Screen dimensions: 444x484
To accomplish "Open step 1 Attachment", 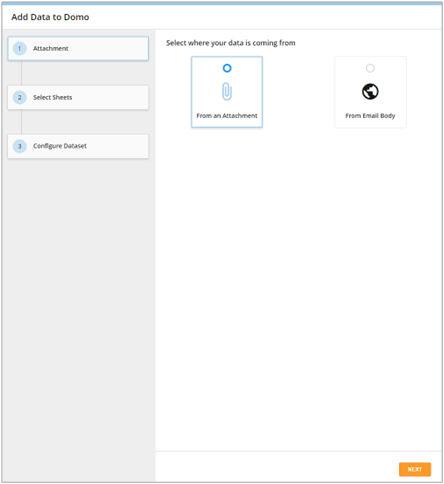I will [x=78, y=48].
